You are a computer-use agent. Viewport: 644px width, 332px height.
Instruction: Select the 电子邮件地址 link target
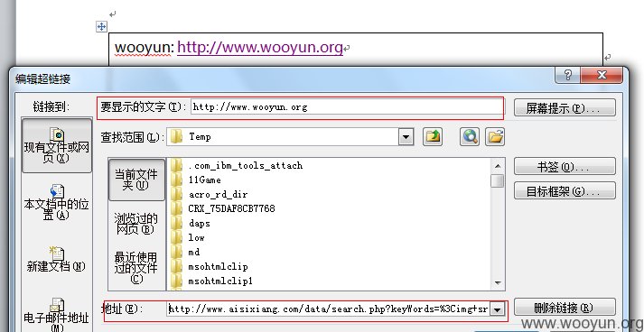(x=57, y=314)
